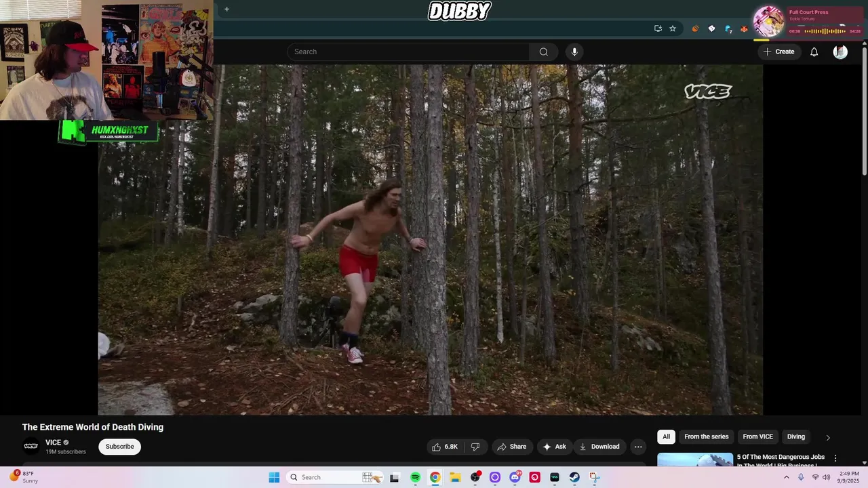Open more actions ellipsis under video
868x488 pixels.
point(638,447)
